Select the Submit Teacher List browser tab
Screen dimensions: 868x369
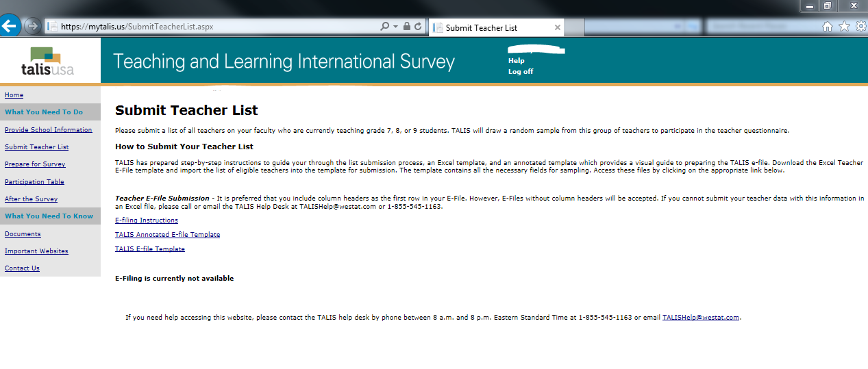click(497, 27)
